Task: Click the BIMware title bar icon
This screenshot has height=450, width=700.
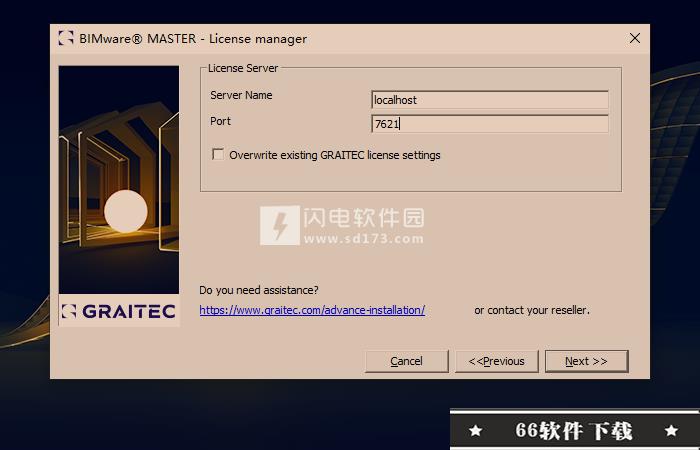Action: (x=66, y=38)
